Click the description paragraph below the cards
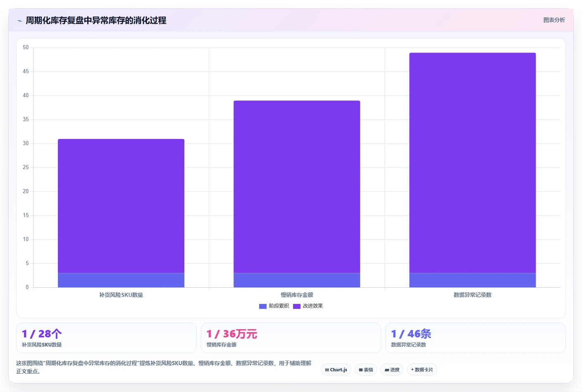Image resolution: width=582 pixels, height=392 pixels. click(164, 367)
